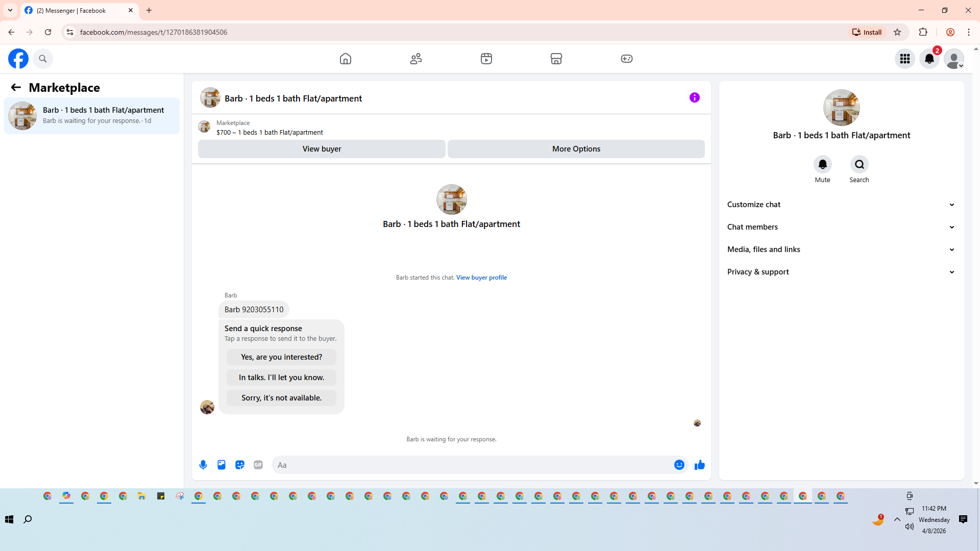This screenshot has width=980, height=551.
Task: Open the Home tab in top navigation
Action: tap(346, 59)
